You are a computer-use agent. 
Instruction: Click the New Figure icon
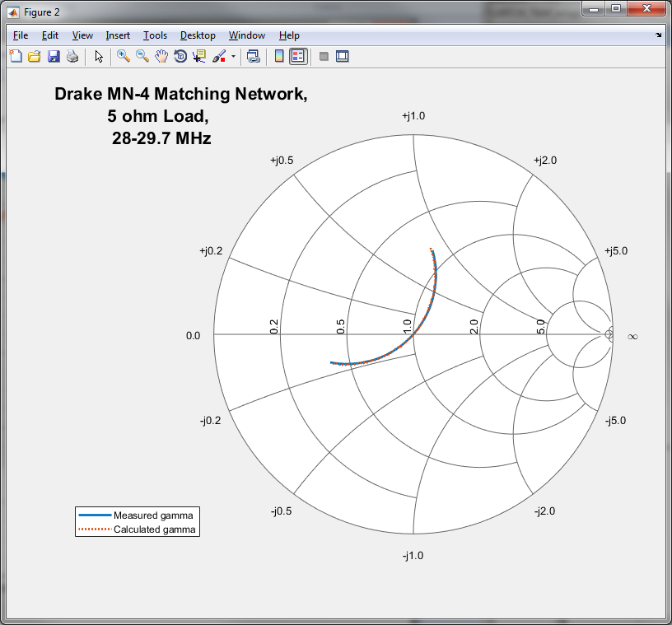coord(16,56)
